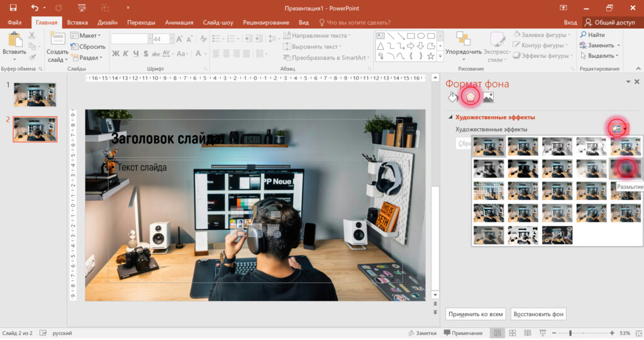Viewport: 644px width, 340px height.
Task: Open the Дизайн ribbon tab
Action: (107, 22)
